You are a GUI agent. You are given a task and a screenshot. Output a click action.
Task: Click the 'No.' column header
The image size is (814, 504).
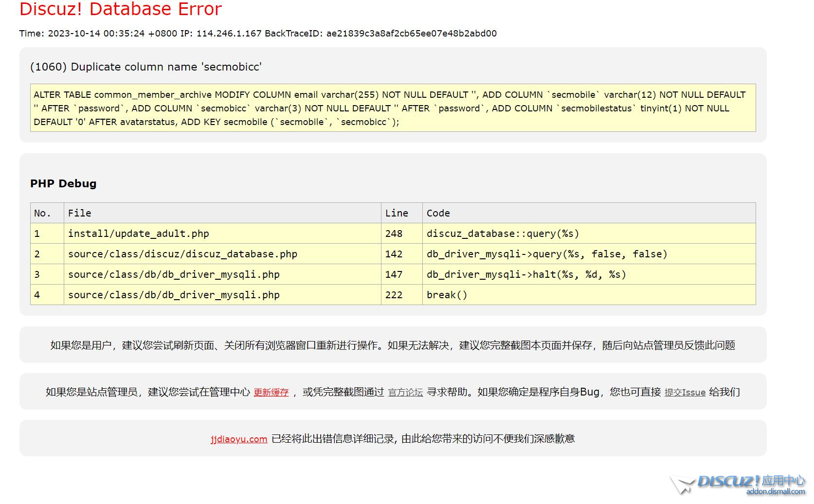[47, 213]
